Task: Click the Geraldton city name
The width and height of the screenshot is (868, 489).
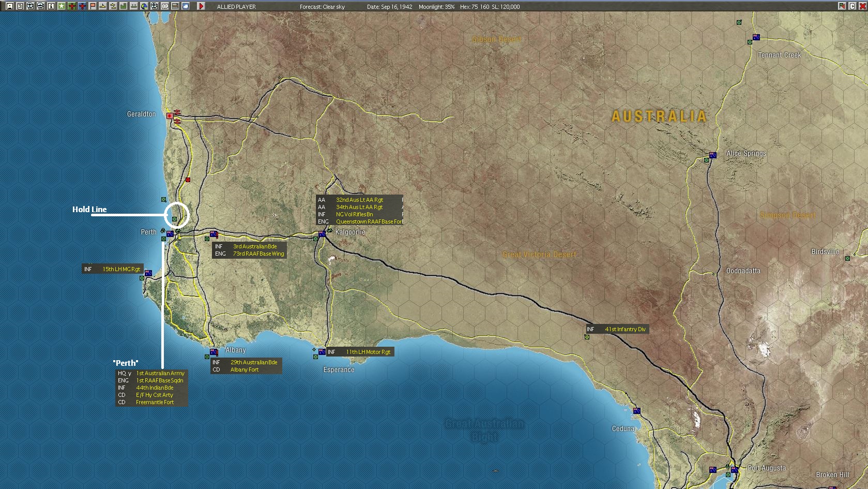Action: coord(141,114)
